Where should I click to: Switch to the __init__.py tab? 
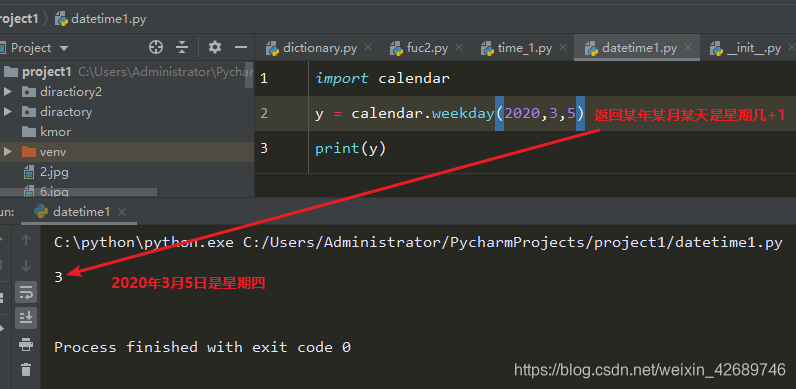[x=746, y=48]
